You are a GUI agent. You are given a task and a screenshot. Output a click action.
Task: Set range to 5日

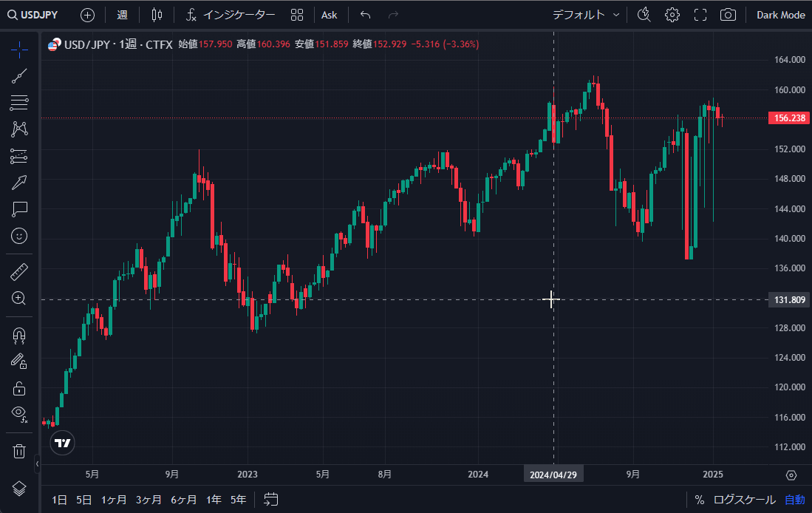(84, 500)
